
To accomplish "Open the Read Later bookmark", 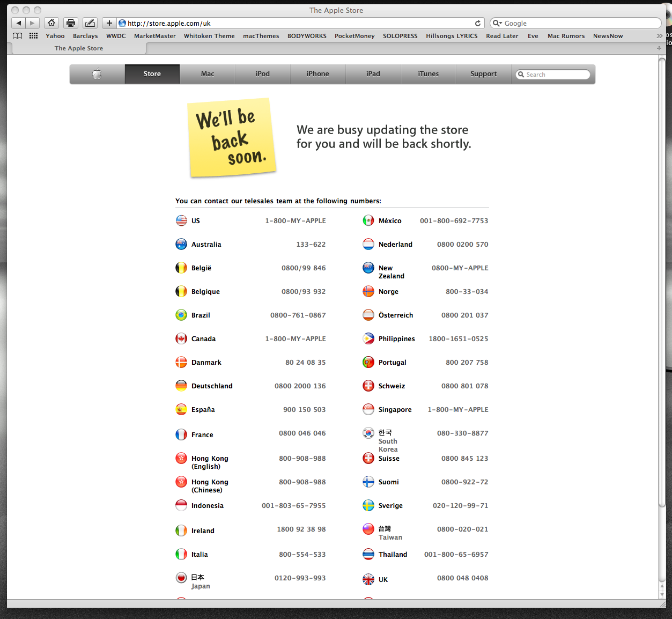I will (502, 36).
